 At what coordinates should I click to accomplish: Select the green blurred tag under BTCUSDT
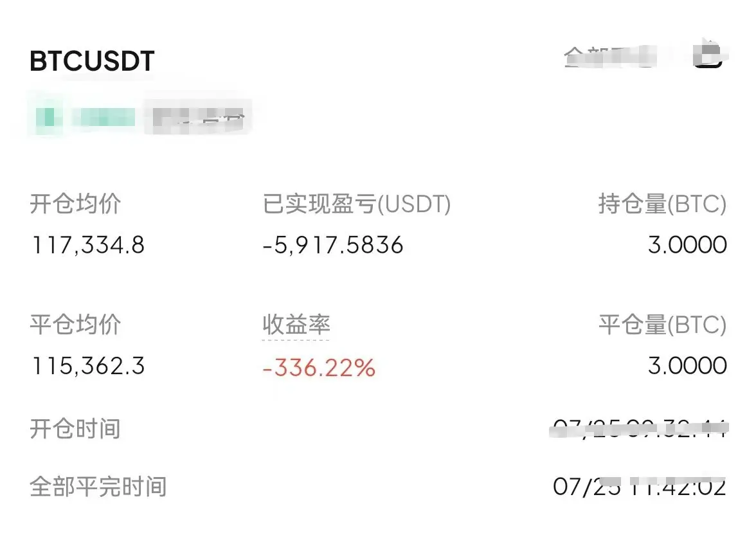coord(85,117)
